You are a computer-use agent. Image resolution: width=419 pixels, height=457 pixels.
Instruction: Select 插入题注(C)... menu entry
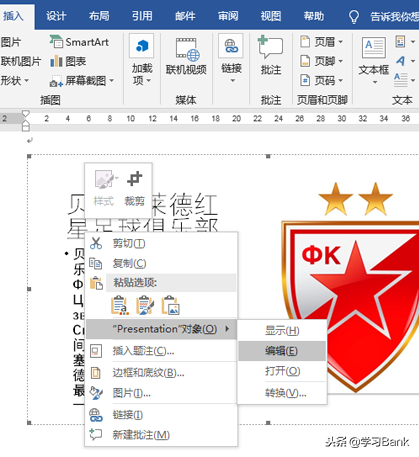pos(161,351)
